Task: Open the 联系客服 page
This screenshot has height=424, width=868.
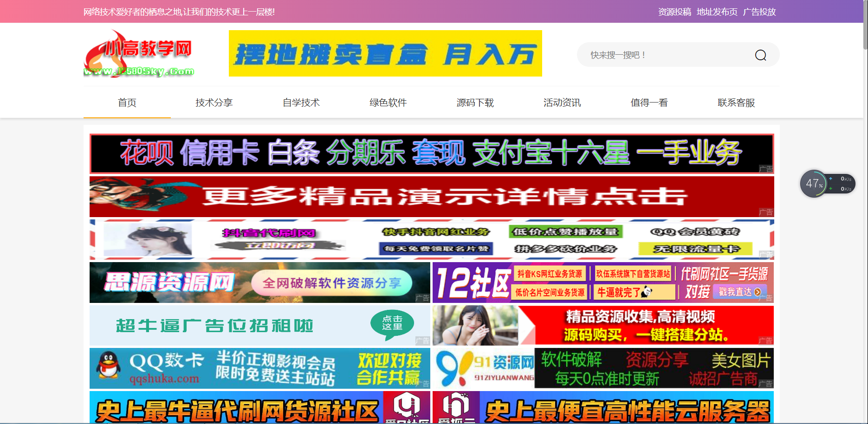Action: (x=736, y=103)
